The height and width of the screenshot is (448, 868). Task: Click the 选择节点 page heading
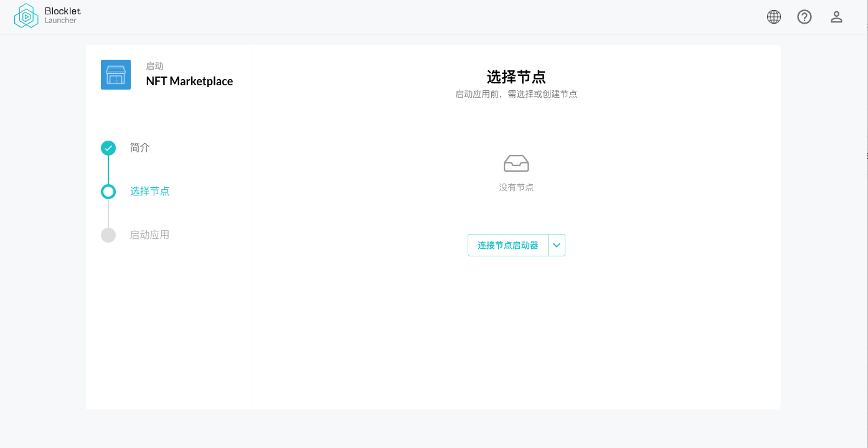[x=516, y=77]
